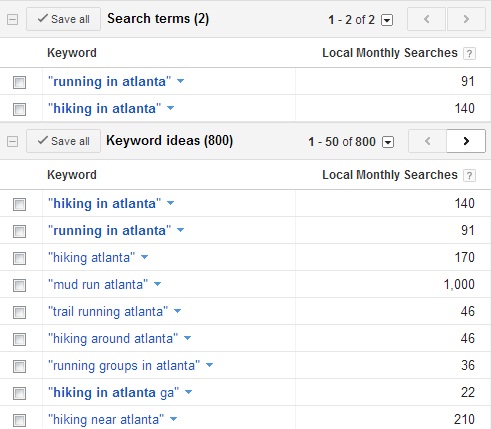Open help for Keyword ideas Local Monthly Searches

coord(469,175)
